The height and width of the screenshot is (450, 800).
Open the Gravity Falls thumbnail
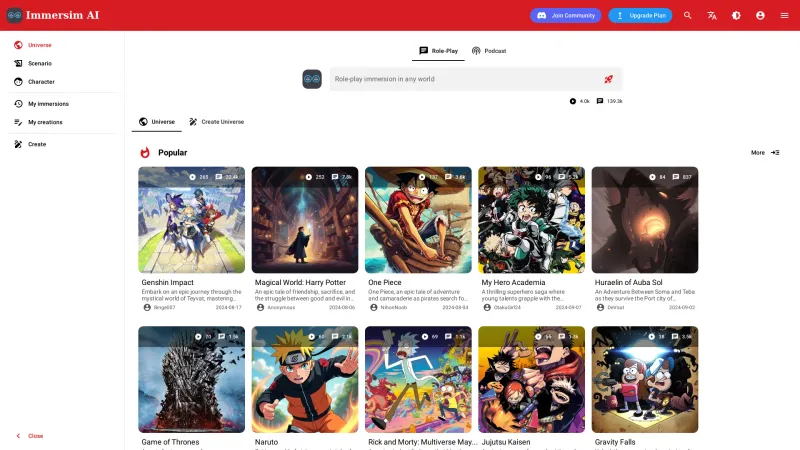pyautogui.click(x=645, y=380)
